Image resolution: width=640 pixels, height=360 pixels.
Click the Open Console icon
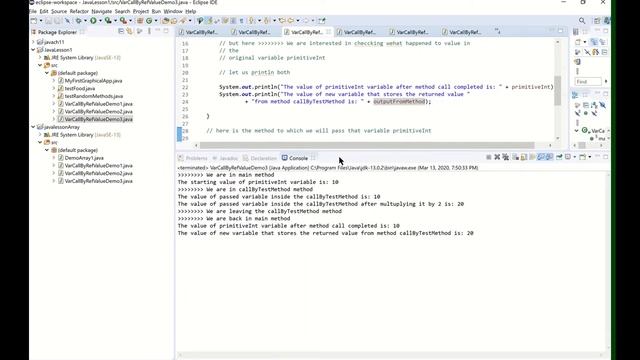pos(582,157)
